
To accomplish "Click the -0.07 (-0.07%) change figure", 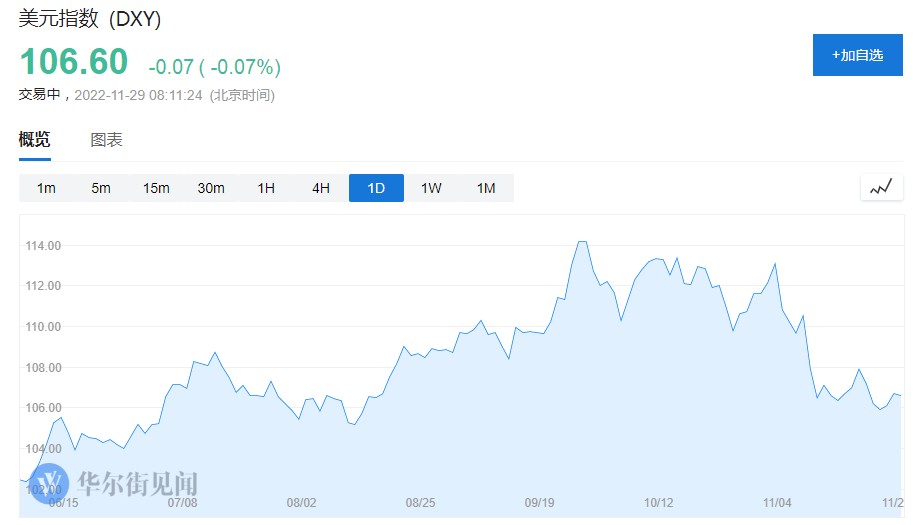I will (x=214, y=67).
